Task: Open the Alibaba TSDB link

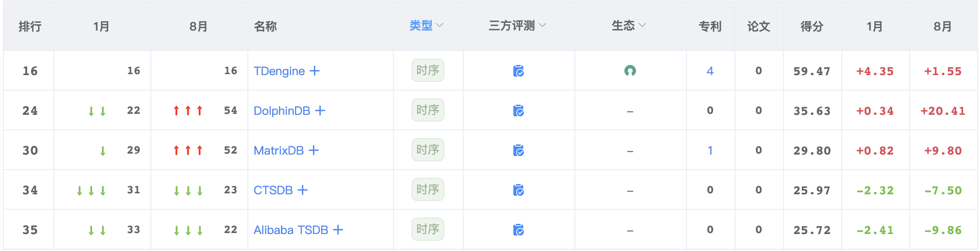Action: coord(291,230)
